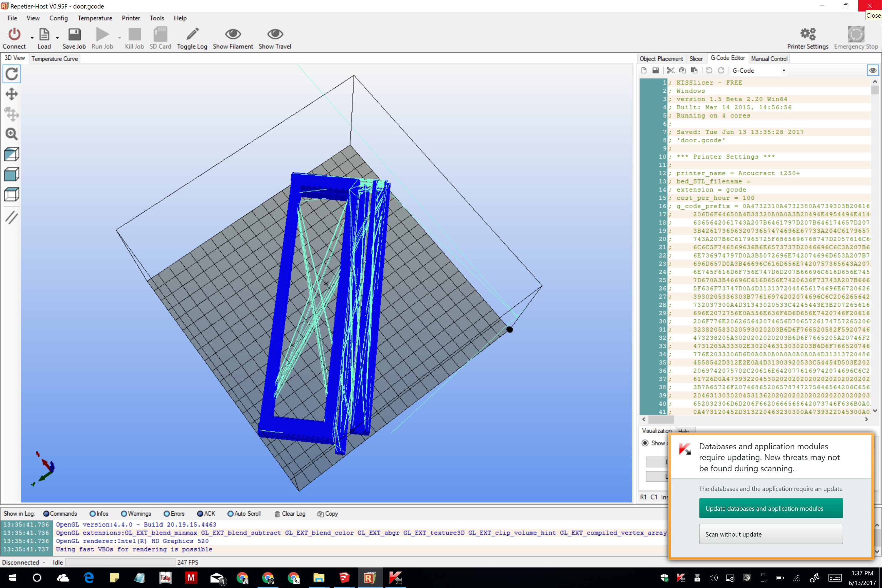882x588 pixels.
Task: Switch to top view cube icon
Action: tap(12, 194)
